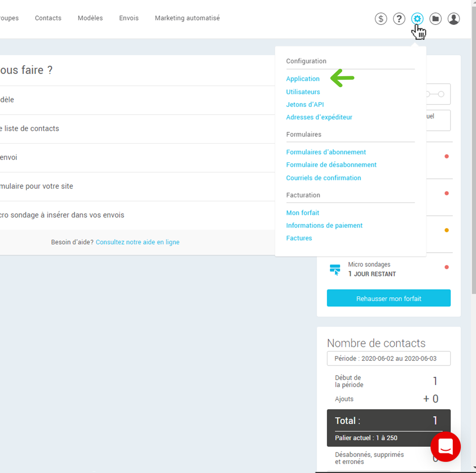Viewport: 476px width, 473px height.
Task: Open Jetons d'API settings
Action: click(x=305, y=104)
